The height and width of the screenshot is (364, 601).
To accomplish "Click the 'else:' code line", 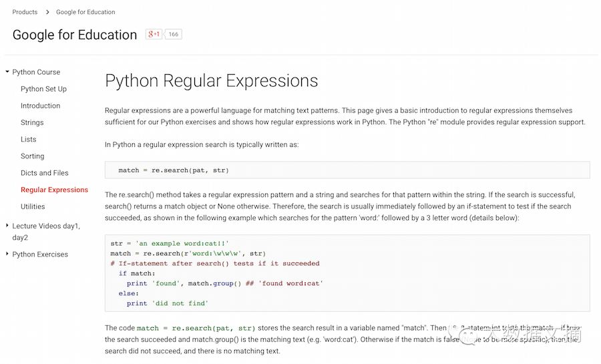I will tap(128, 293).
